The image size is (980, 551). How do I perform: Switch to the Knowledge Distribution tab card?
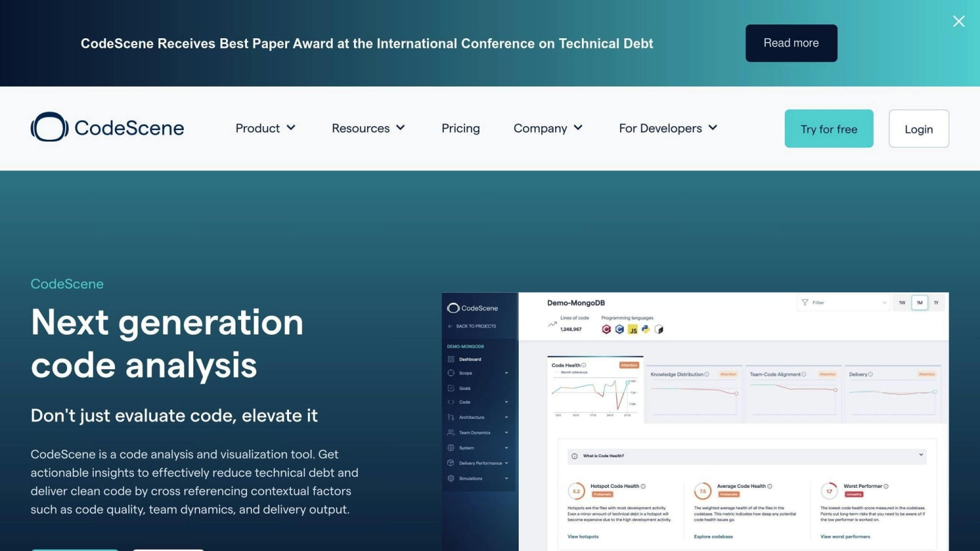694,393
